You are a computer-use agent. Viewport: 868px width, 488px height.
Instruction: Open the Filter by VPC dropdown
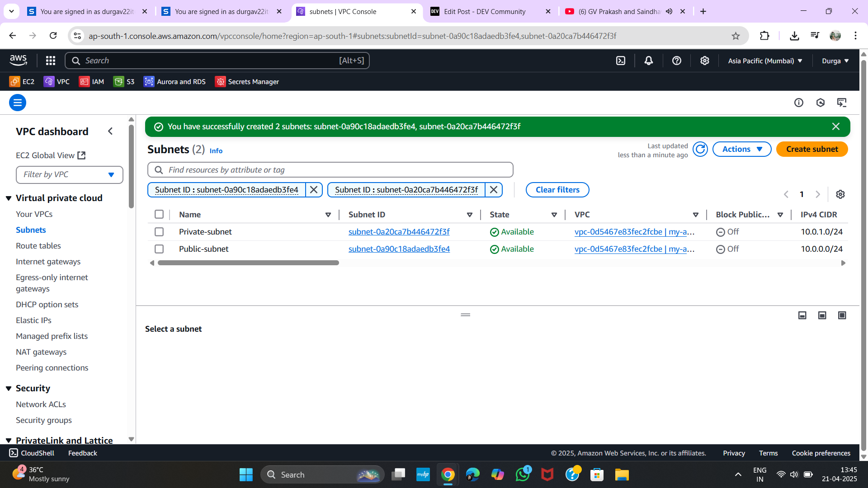click(x=70, y=174)
